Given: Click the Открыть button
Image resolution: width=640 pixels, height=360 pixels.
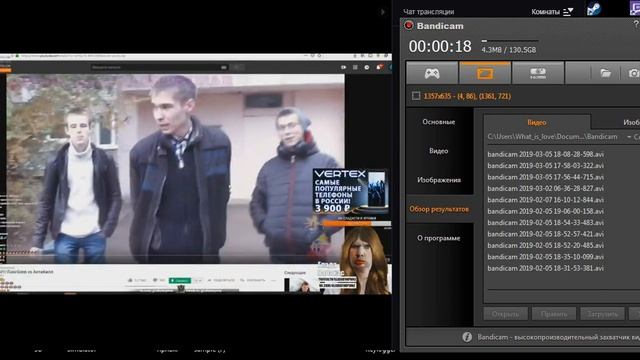Looking at the screenshot, I should (505, 314).
